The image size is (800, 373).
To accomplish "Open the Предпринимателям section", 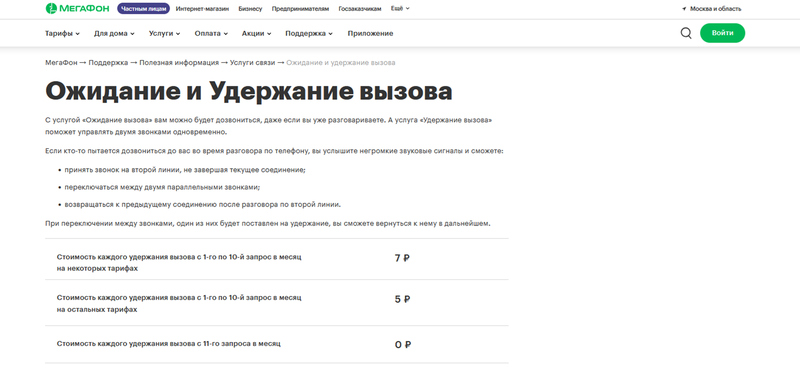I will 301,9.
